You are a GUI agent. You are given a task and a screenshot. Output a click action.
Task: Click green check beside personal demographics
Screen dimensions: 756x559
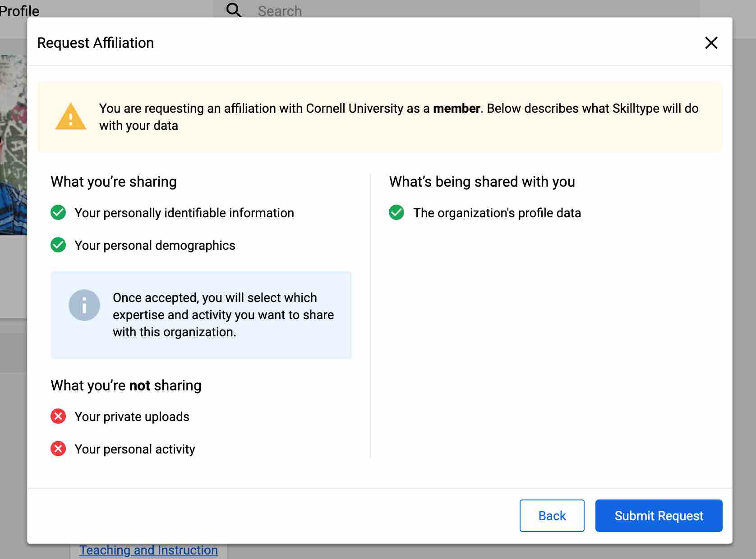58,245
